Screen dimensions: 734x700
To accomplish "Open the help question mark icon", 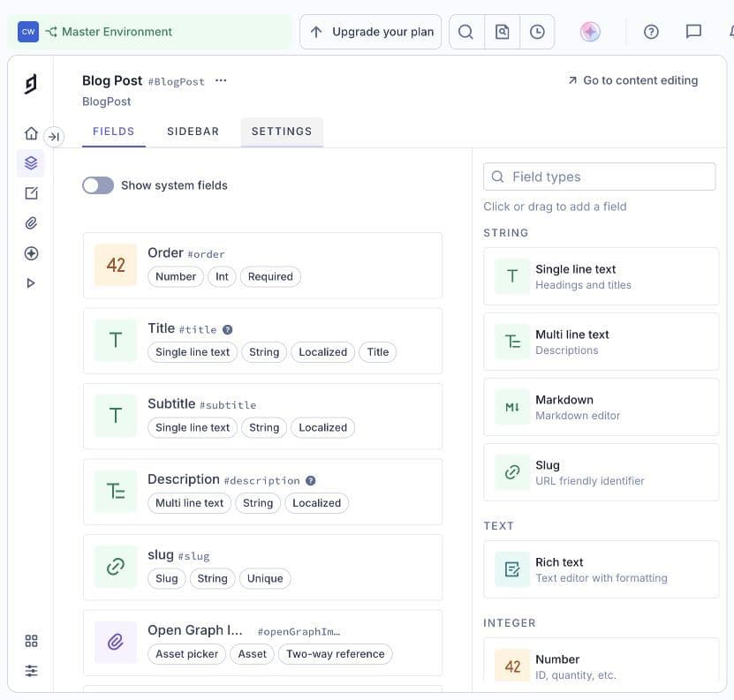I will point(651,32).
